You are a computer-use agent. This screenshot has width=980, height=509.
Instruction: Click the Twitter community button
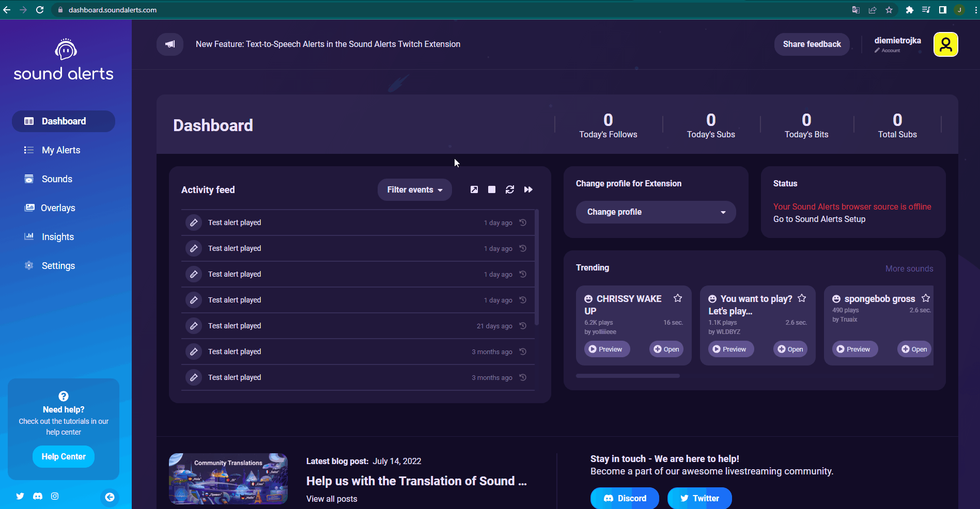pos(699,498)
